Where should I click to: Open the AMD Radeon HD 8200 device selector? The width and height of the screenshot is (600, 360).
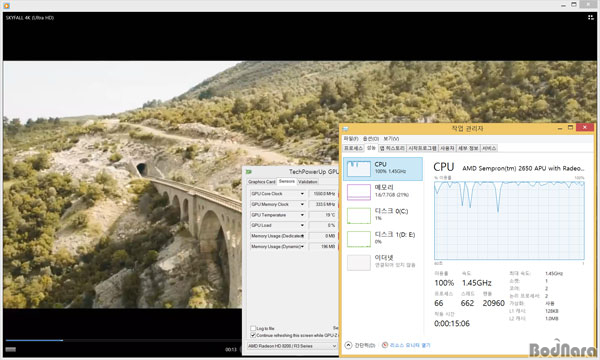(292, 346)
